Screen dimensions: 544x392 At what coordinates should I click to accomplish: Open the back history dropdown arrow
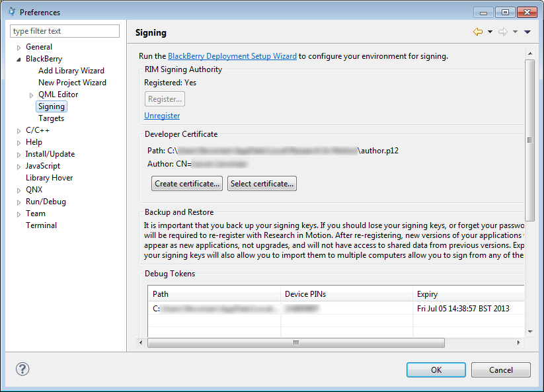coord(490,32)
